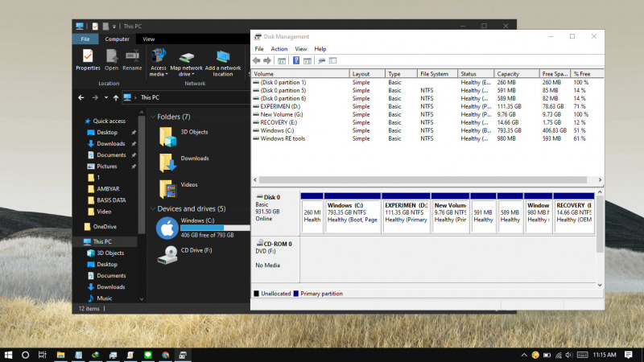Click the volume speaker tray icon
This screenshot has width=644, height=362.
[x=569, y=355]
